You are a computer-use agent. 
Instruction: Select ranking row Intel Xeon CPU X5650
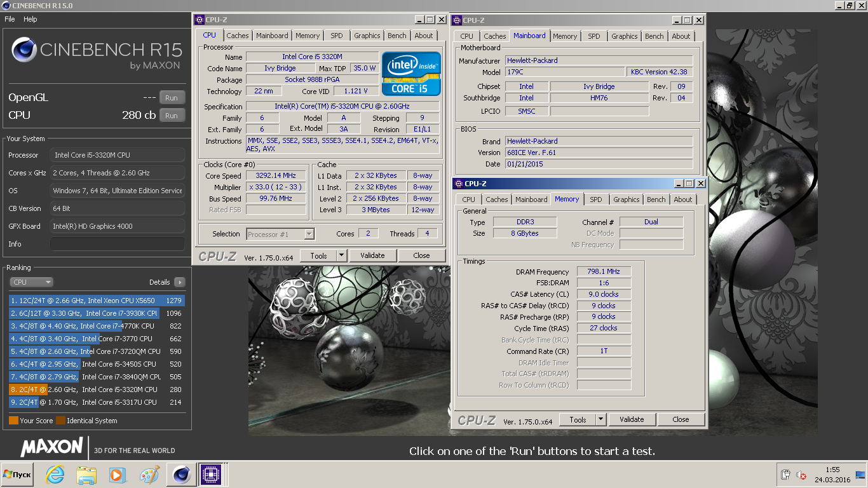96,301
